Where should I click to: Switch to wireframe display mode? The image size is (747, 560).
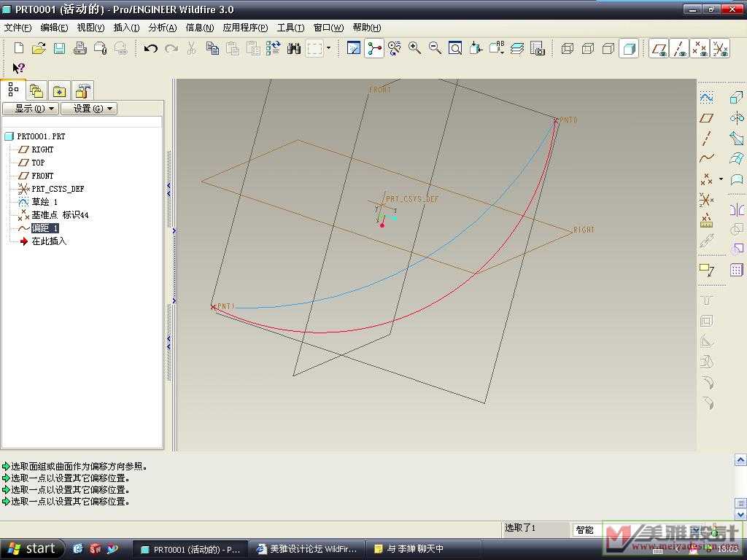(x=568, y=48)
